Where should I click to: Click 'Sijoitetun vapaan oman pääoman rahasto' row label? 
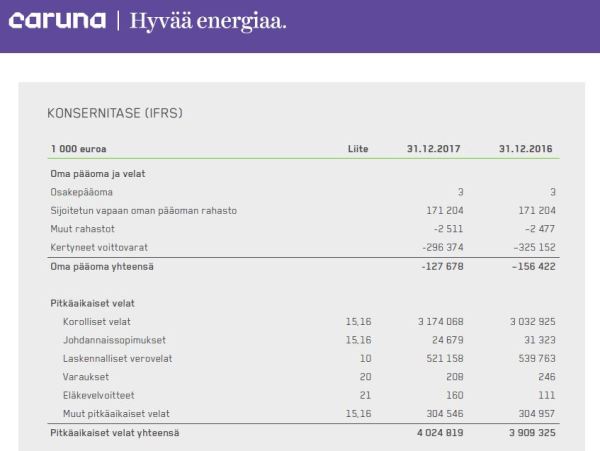point(143,210)
